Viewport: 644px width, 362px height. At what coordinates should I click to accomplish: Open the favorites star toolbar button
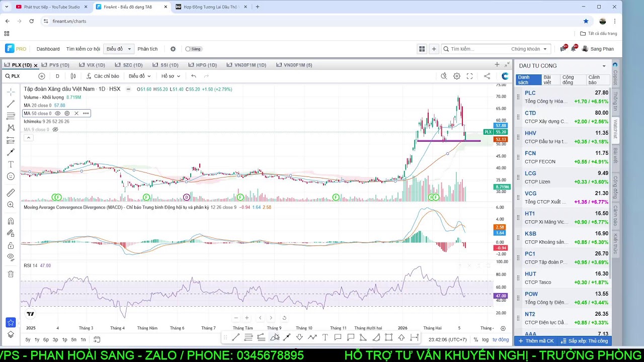click(x=11, y=323)
